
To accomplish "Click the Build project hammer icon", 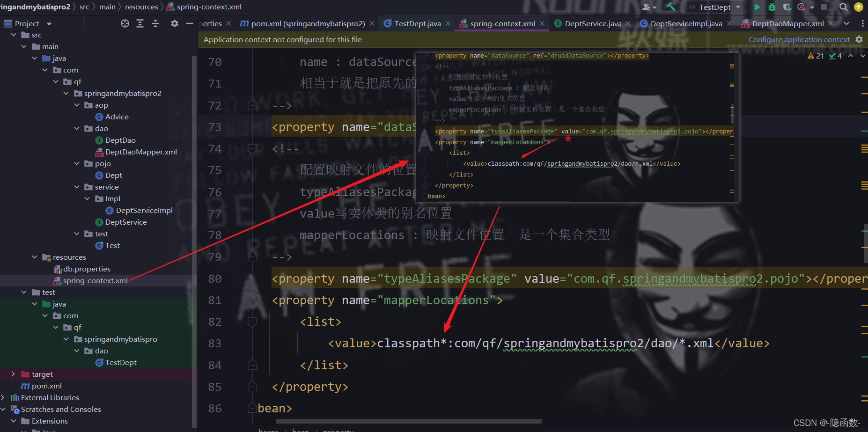I will [x=671, y=7].
